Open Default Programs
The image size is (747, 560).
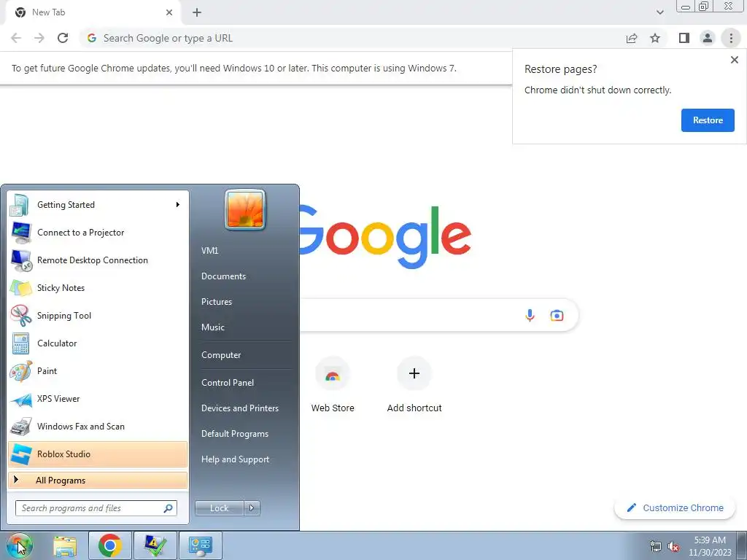[x=234, y=434]
